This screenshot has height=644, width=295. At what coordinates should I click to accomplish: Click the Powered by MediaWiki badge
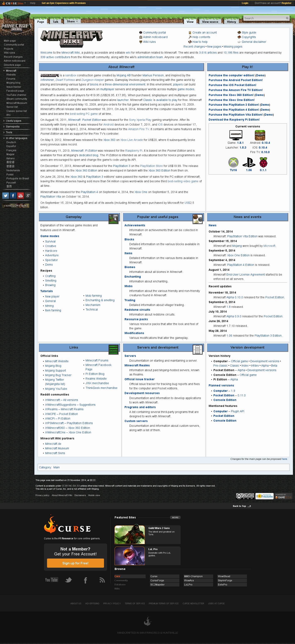coord(265,496)
